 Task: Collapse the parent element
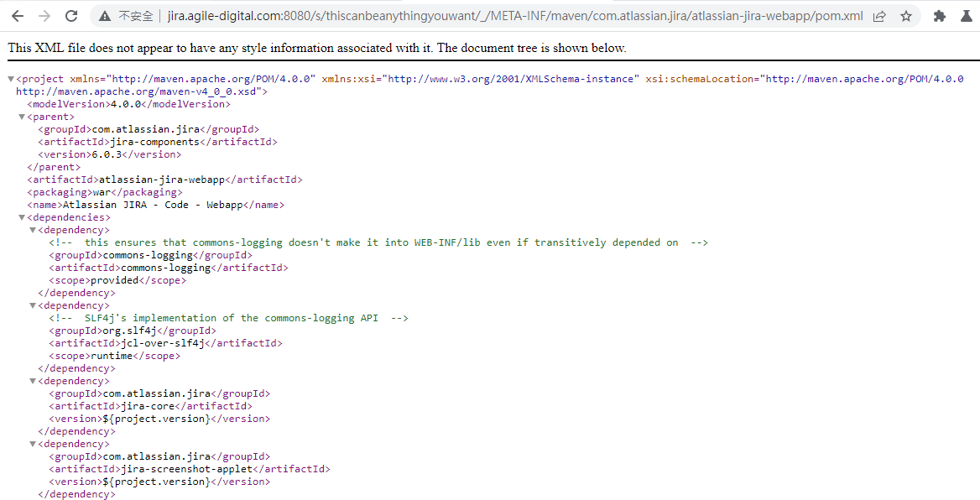click(x=22, y=117)
